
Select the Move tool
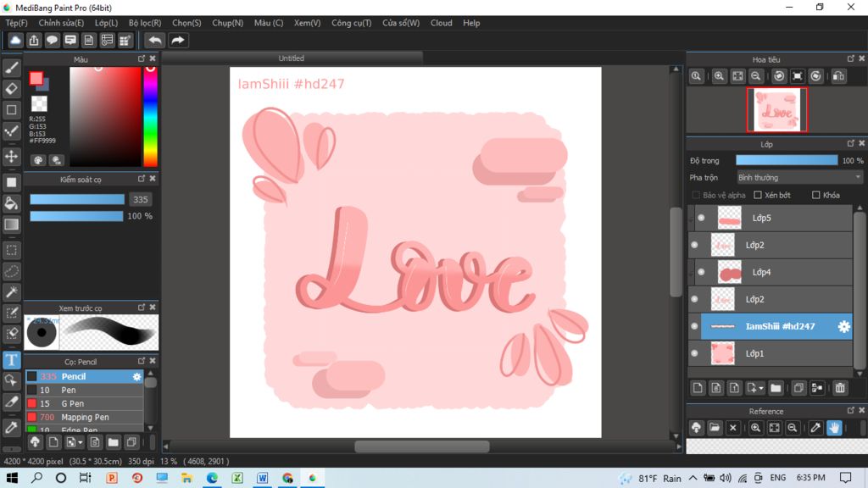coord(11,157)
